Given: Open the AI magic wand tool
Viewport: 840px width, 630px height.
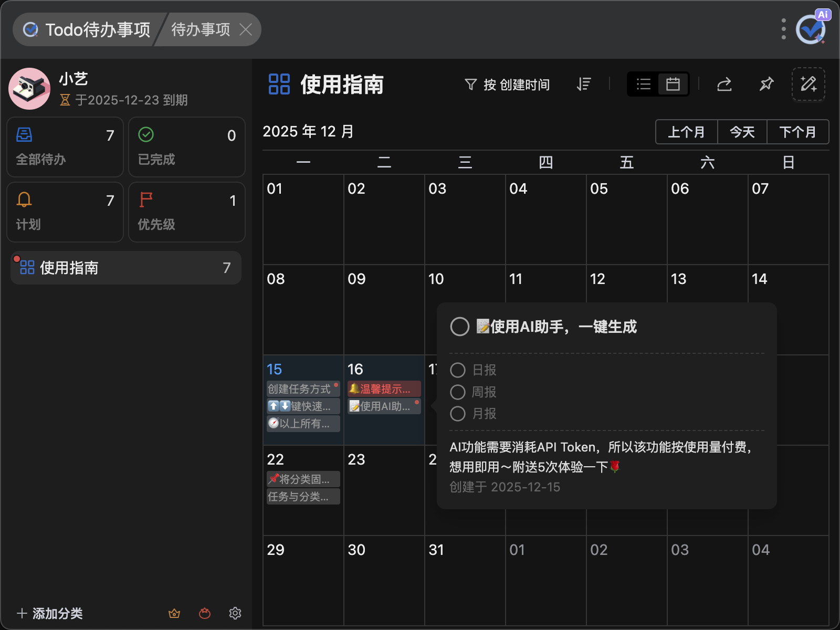Looking at the screenshot, I should click(x=808, y=84).
